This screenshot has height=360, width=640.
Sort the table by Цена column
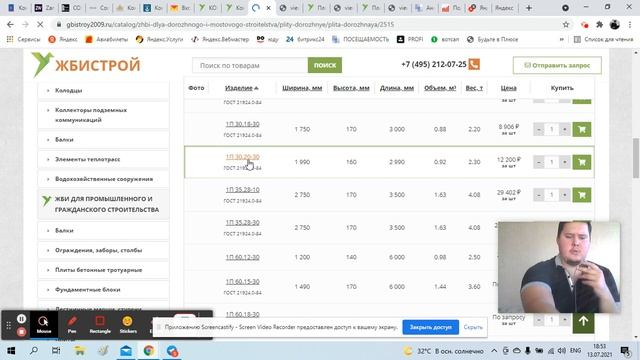point(509,88)
